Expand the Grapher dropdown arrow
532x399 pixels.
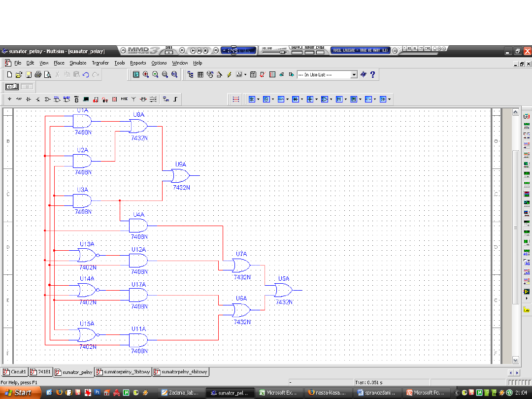[x=245, y=75]
